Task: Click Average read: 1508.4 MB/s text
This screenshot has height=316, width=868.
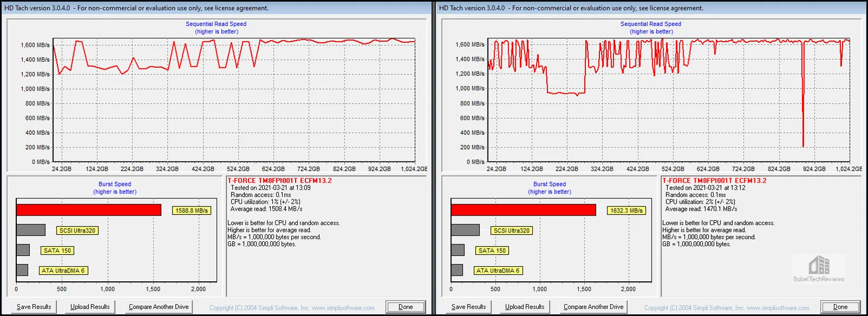Action: tap(266, 209)
